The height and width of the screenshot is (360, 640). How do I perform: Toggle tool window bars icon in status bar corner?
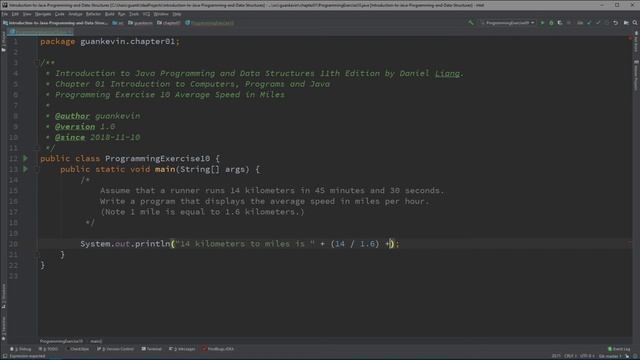(4, 356)
